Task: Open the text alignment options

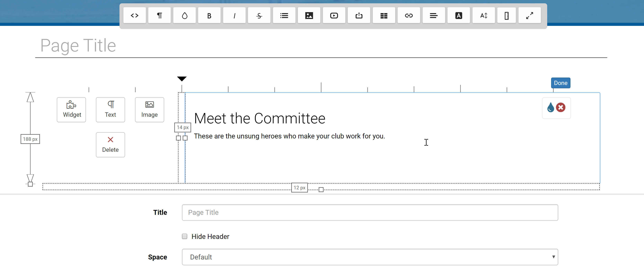Action: coord(434,15)
